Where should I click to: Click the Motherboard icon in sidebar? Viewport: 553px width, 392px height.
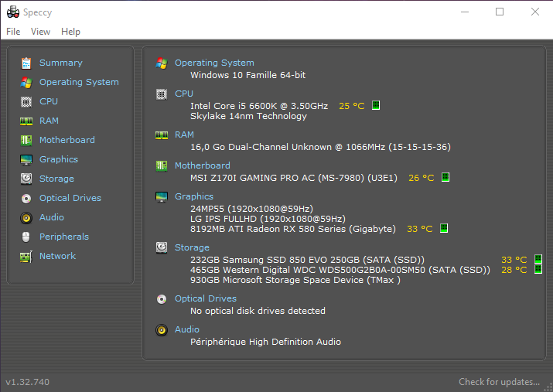pyautogui.click(x=26, y=140)
